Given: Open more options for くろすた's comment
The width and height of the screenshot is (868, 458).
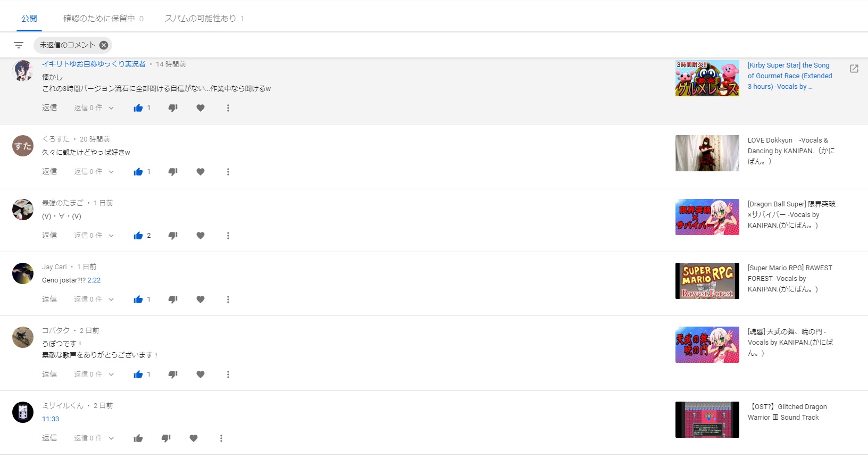Looking at the screenshot, I should coord(228,172).
